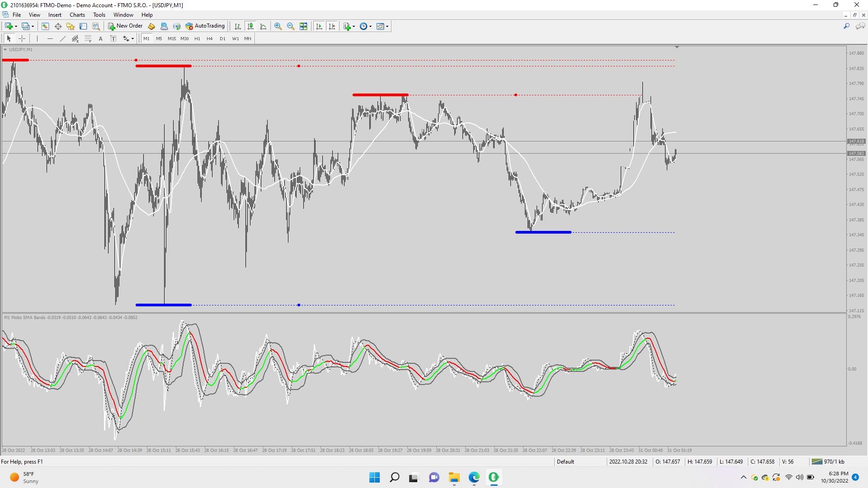
Task: Open the tile windows layout icon
Action: tap(303, 26)
